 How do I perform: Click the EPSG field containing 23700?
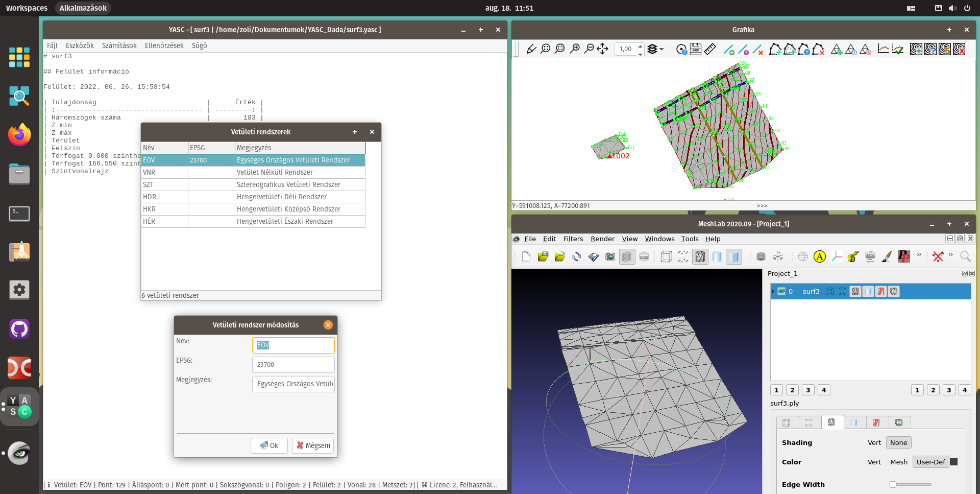(293, 365)
